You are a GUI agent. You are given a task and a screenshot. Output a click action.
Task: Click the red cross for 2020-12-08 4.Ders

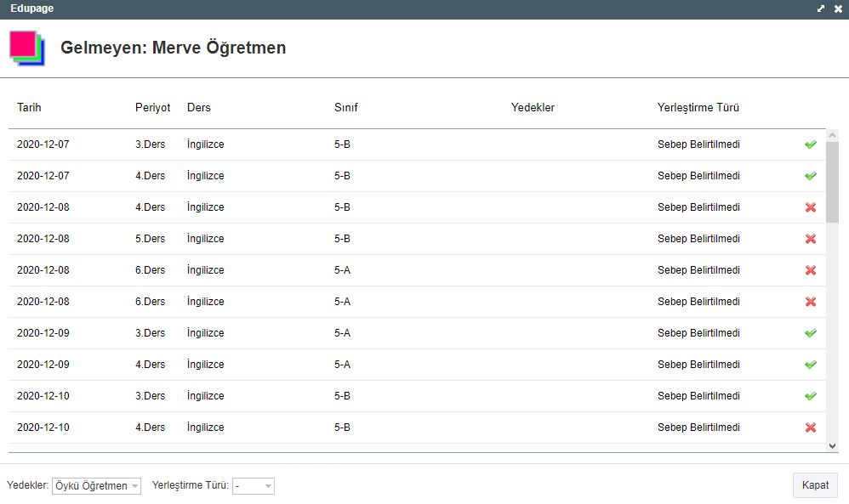[x=810, y=207]
